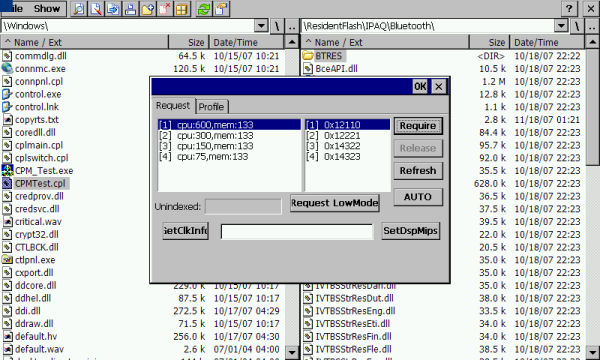Viewport: 600px width, 360px height.
Task: Click the SetDspMips button
Action: [x=411, y=231]
